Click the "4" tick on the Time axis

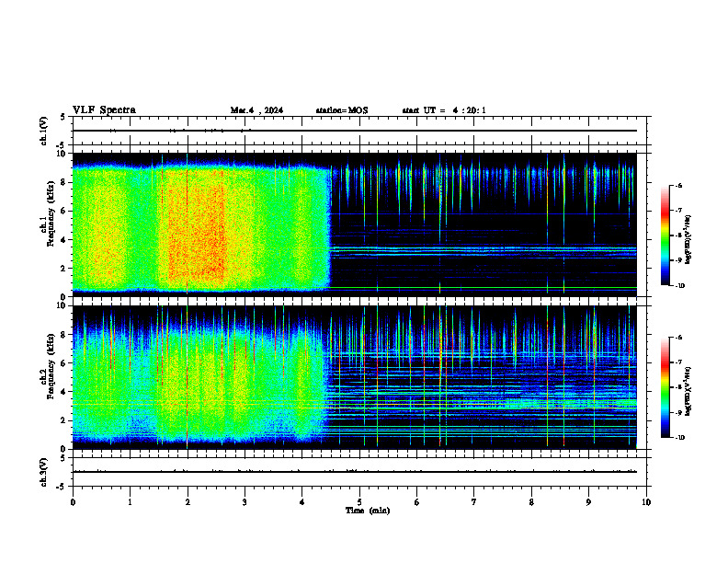tap(302, 502)
